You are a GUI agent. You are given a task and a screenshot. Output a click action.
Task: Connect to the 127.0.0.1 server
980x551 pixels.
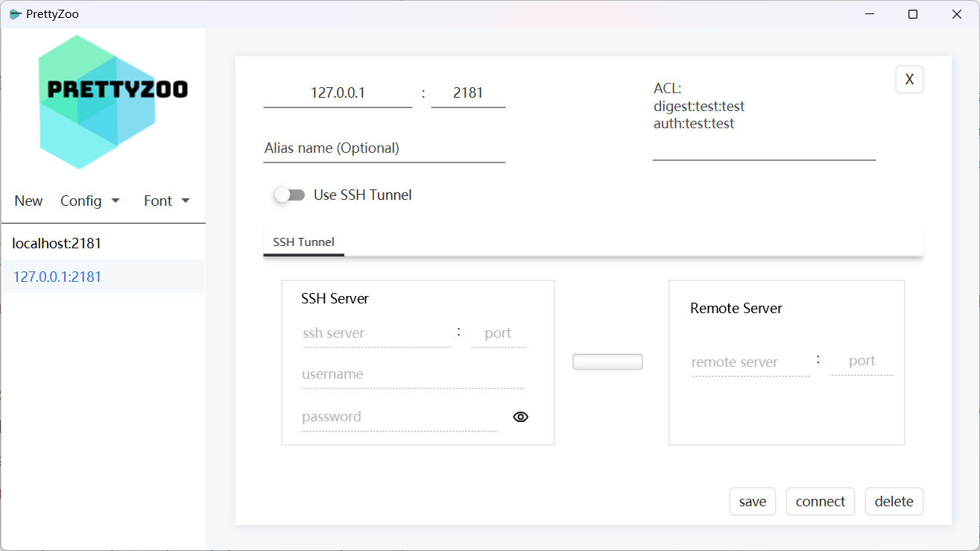tap(821, 502)
